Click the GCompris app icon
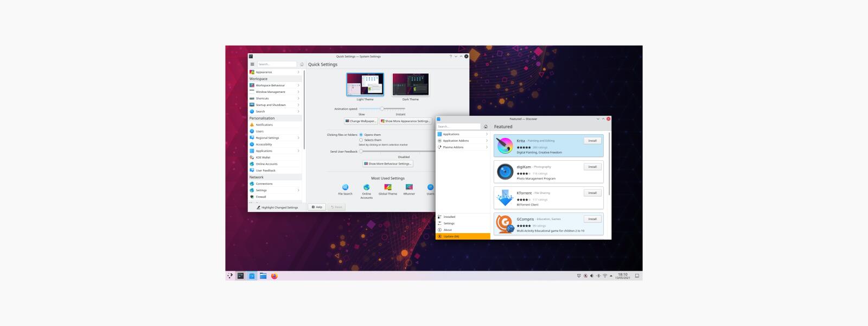This screenshot has height=326, width=868. (x=505, y=224)
